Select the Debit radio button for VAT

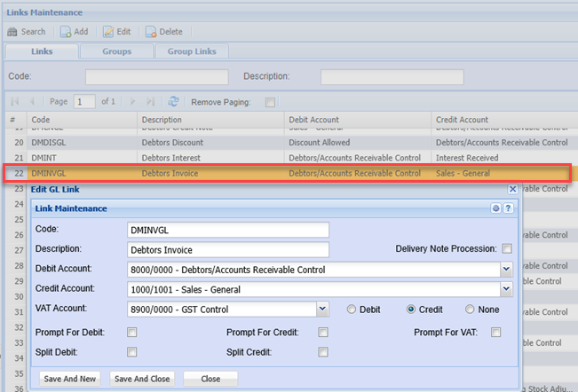352,310
